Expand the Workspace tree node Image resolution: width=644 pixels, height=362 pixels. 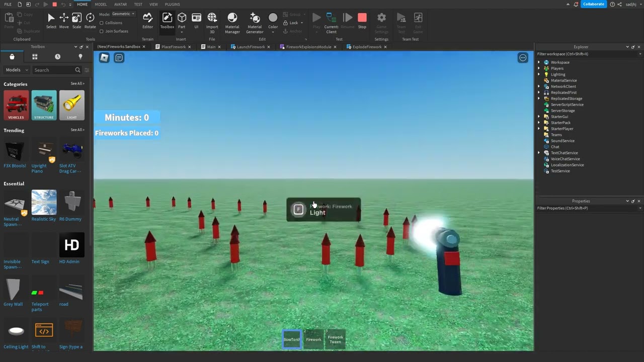pyautogui.click(x=539, y=62)
